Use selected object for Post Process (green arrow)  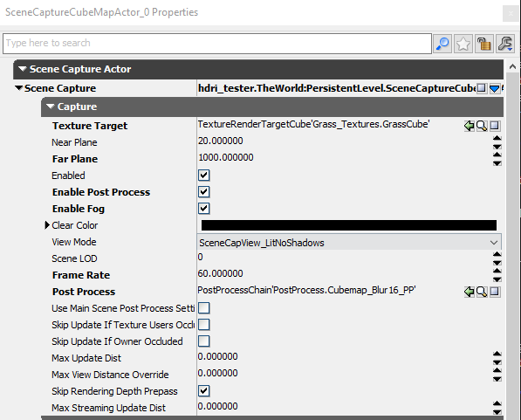click(469, 292)
